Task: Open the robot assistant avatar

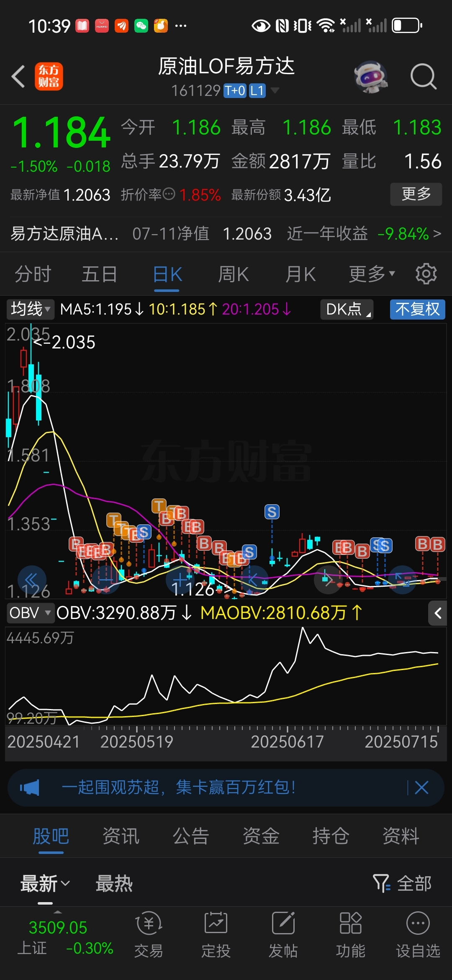Action: point(371,77)
